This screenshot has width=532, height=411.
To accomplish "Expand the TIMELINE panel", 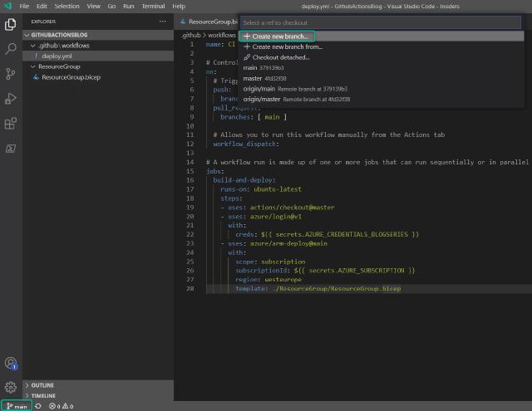I will [x=42, y=396].
